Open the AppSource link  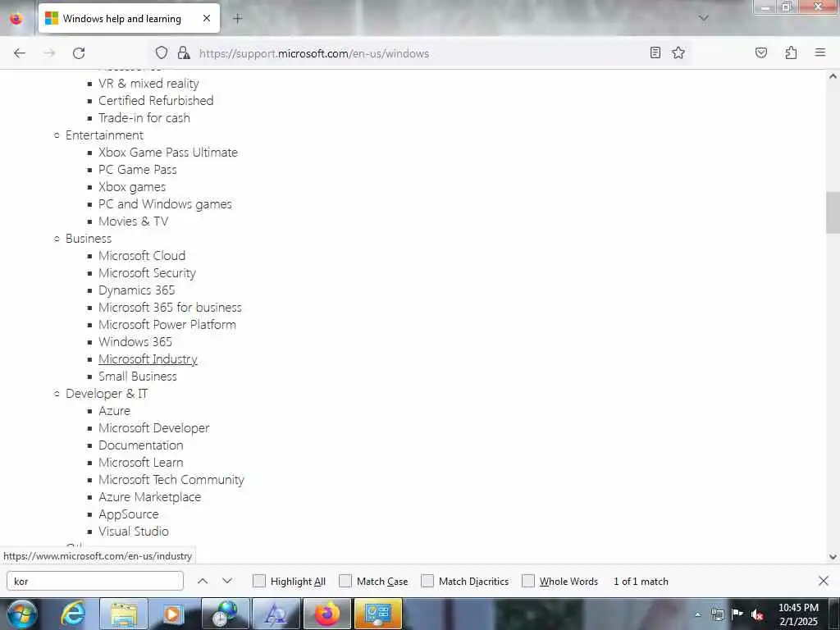click(x=129, y=514)
